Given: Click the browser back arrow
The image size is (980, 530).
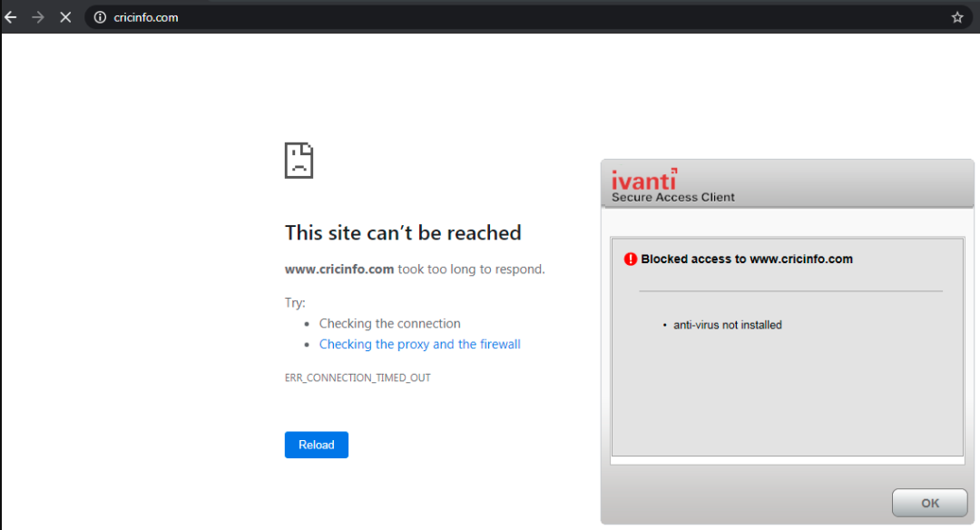Looking at the screenshot, I should [x=11, y=17].
